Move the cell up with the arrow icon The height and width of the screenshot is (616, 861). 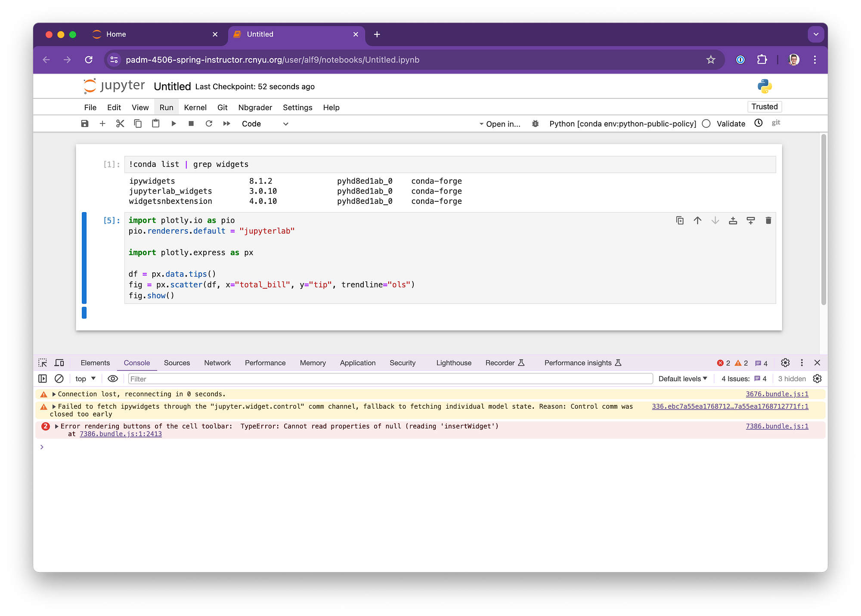pos(697,221)
